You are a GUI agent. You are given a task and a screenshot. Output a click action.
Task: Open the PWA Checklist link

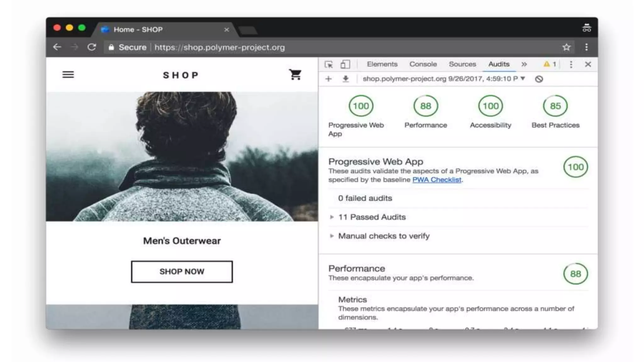[436, 180]
